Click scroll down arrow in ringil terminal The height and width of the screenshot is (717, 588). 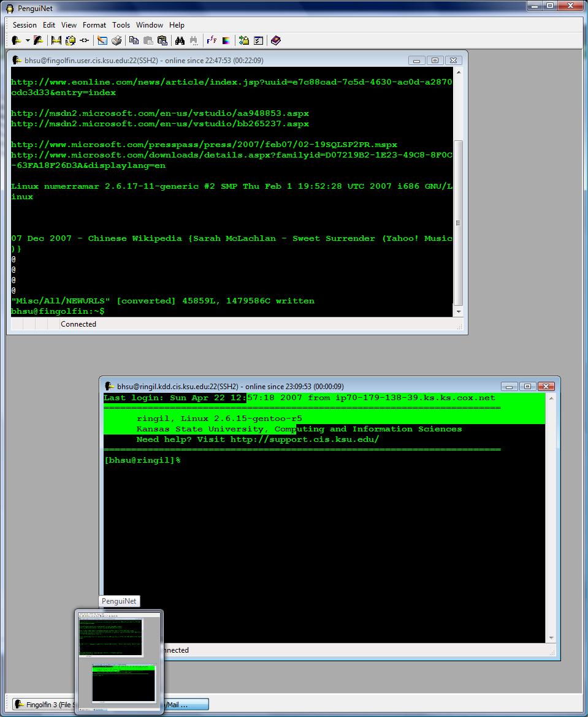click(551, 638)
